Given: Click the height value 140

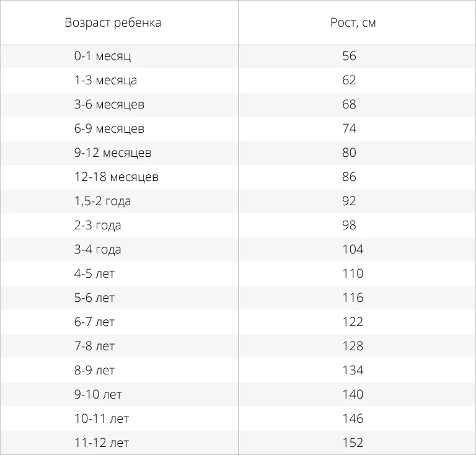Looking at the screenshot, I should pos(353,395).
